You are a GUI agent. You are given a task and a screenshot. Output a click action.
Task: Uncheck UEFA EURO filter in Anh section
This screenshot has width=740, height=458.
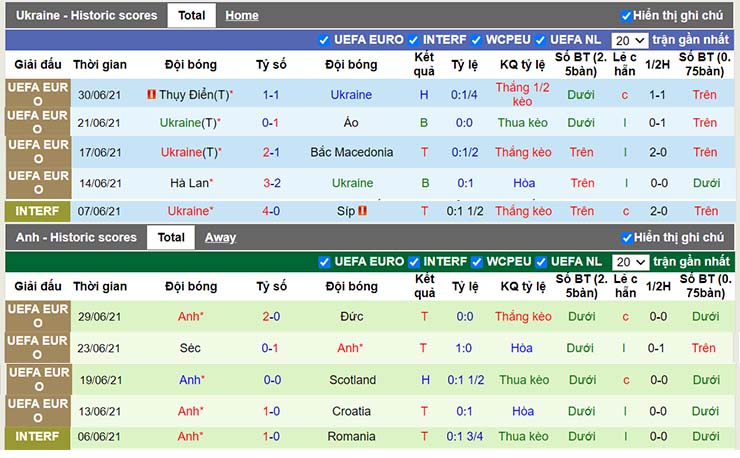tap(324, 262)
